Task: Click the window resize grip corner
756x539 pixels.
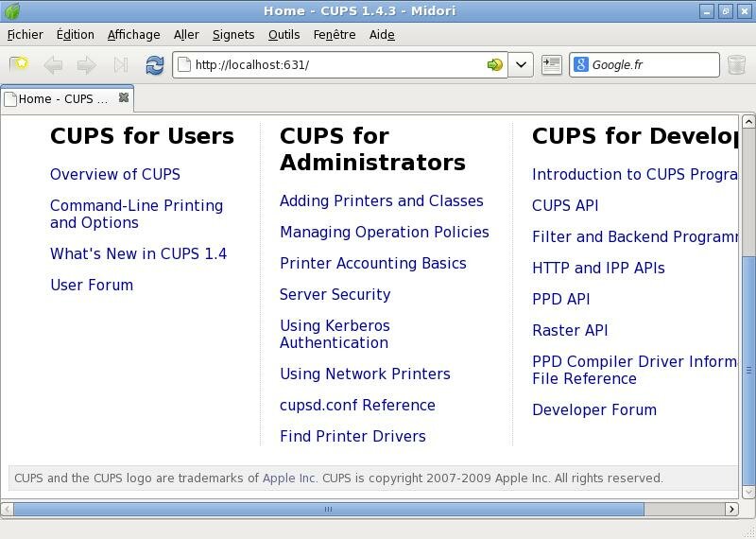Action: (748, 531)
